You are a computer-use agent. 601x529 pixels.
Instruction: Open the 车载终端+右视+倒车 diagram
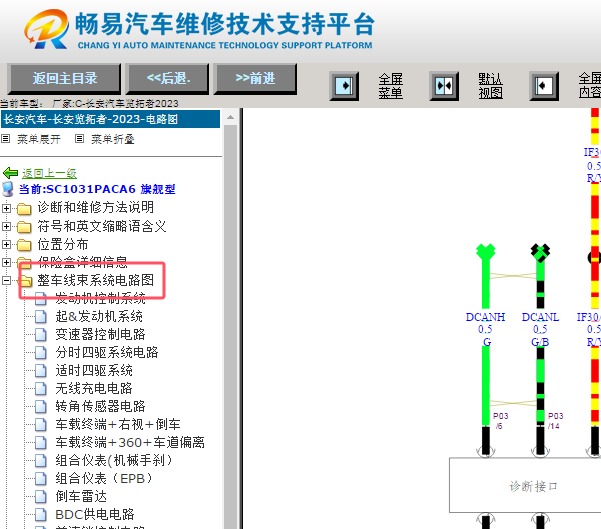coord(118,424)
